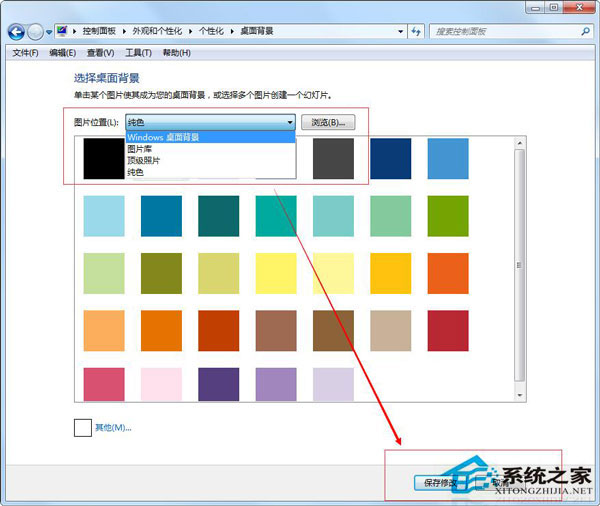Select the navy blue swatch
Image resolution: width=600 pixels, height=506 pixels.
[391, 158]
